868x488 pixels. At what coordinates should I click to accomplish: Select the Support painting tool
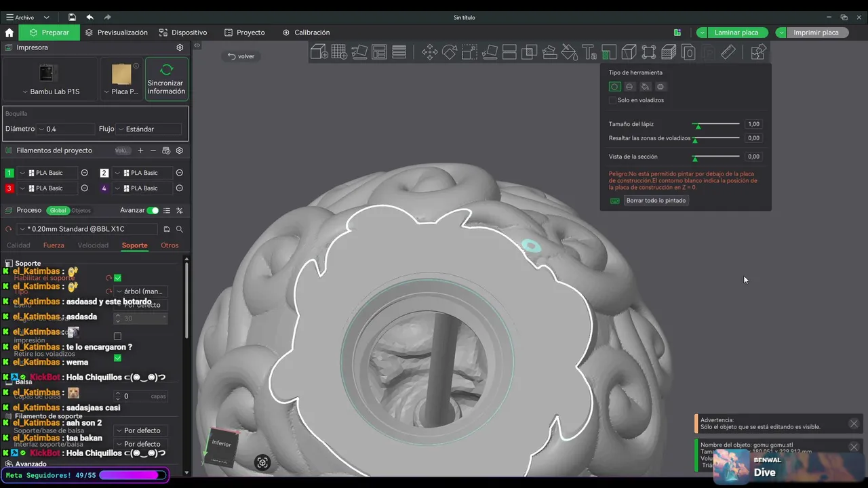point(609,52)
